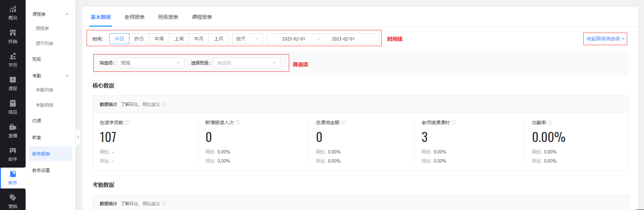
Task: Open the 概况 overview sidebar icon
Action: click(13, 13)
